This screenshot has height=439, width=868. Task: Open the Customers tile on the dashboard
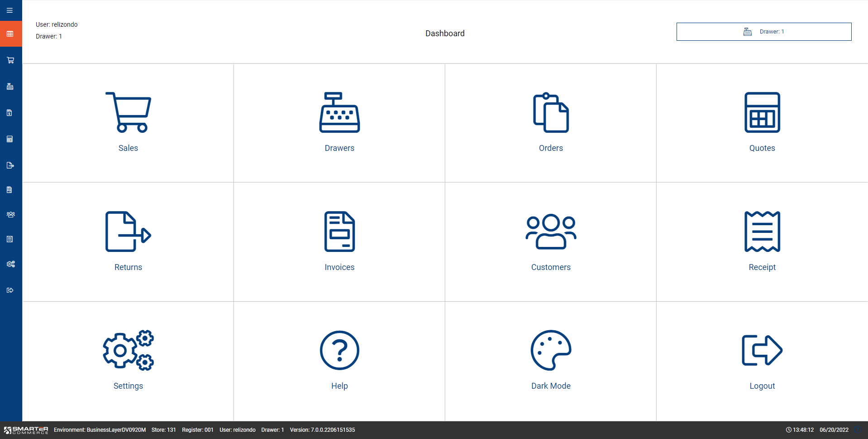[551, 242]
